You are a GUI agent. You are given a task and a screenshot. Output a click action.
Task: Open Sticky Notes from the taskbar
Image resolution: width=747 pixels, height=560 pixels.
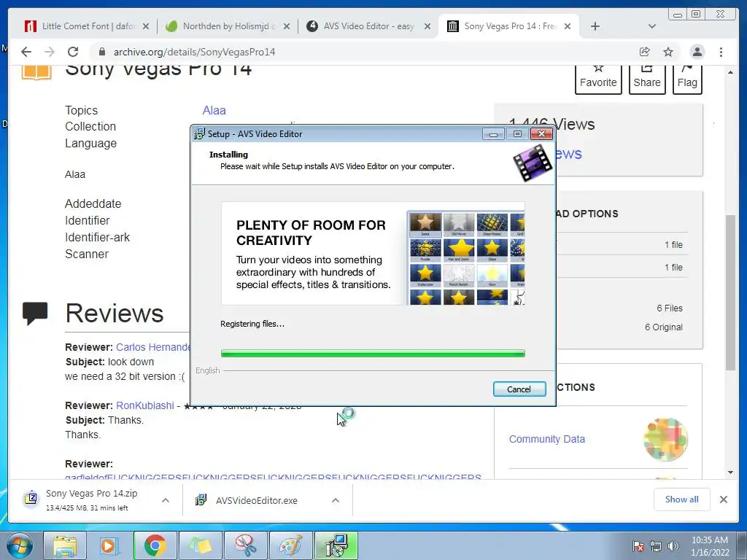pyautogui.click(x=200, y=545)
